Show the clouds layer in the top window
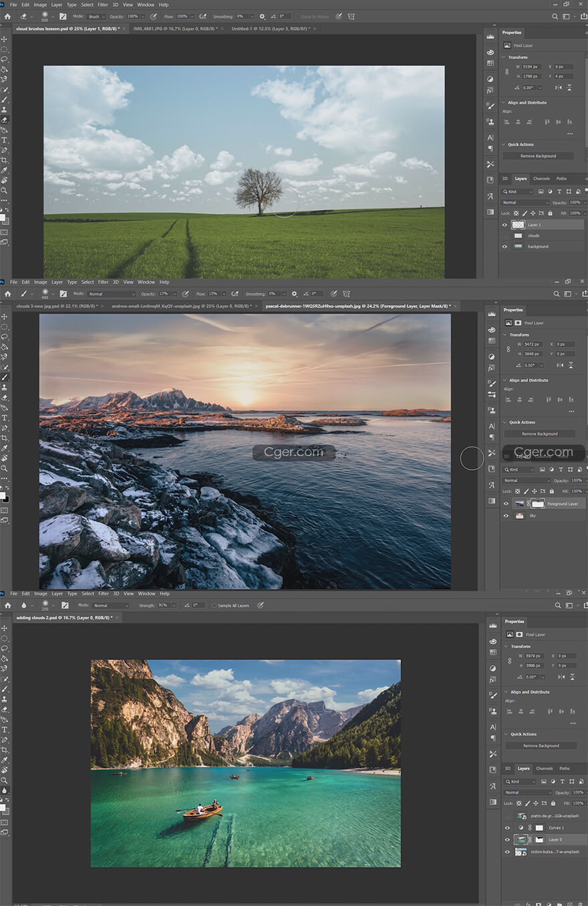Image resolution: width=588 pixels, height=906 pixels. 505,235
